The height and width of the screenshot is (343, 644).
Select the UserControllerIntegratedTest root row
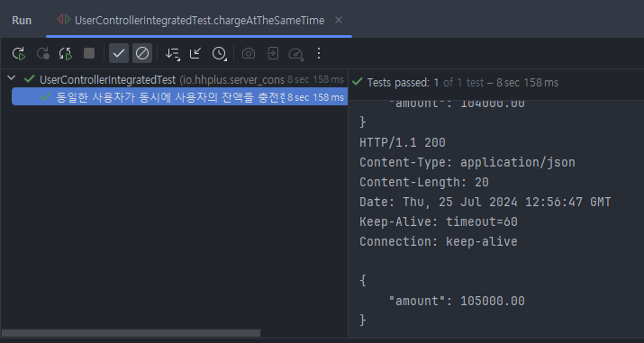(174, 79)
